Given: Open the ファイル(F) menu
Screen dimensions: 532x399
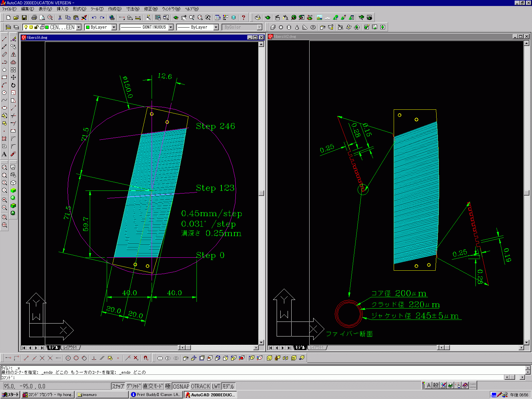Looking at the screenshot, I should click(x=9, y=9).
